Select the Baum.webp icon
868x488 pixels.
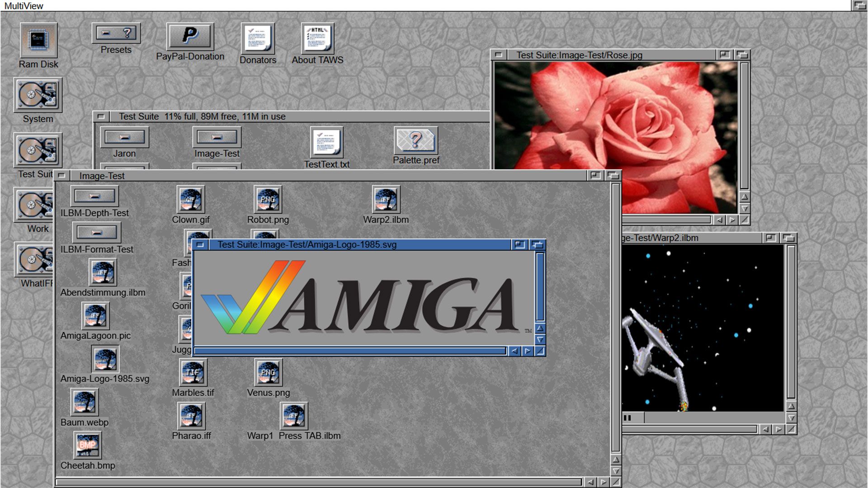pyautogui.click(x=84, y=402)
